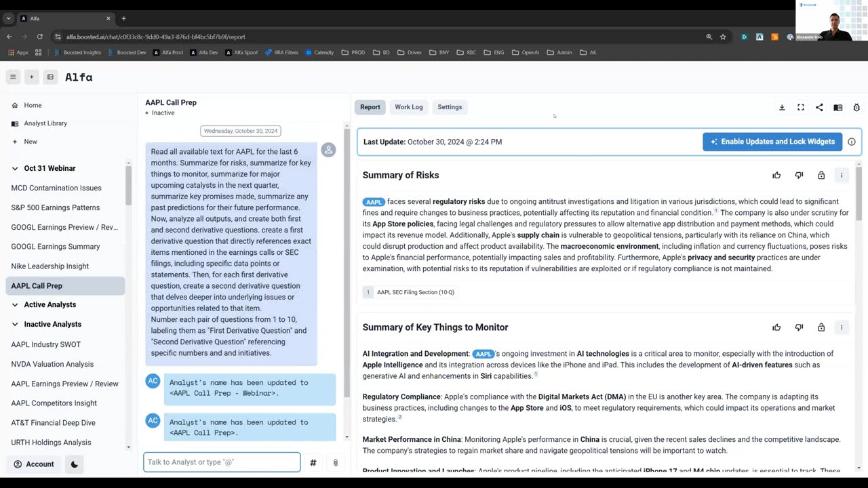The image size is (868, 488).
Task: Switch to the Settings tab
Action: (450, 107)
